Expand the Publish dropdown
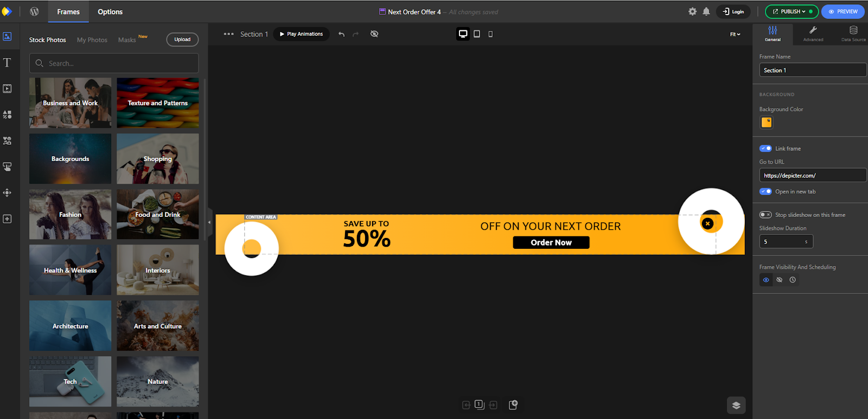 (792, 11)
